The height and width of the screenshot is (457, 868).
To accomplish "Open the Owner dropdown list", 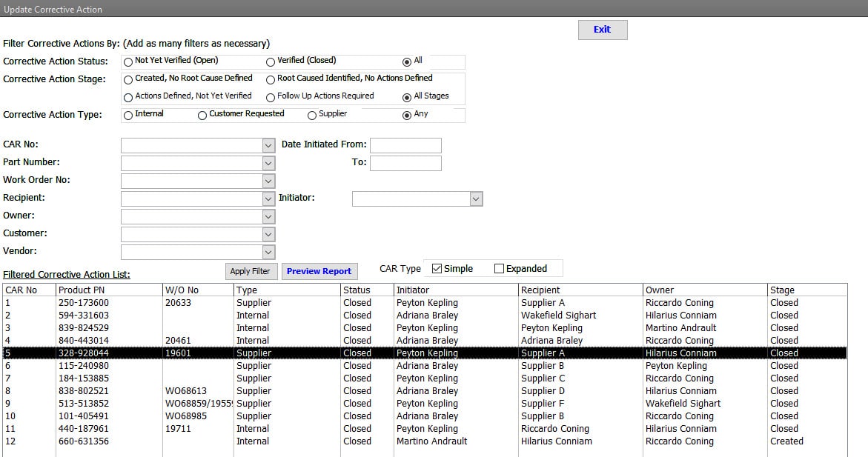I will [268, 216].
